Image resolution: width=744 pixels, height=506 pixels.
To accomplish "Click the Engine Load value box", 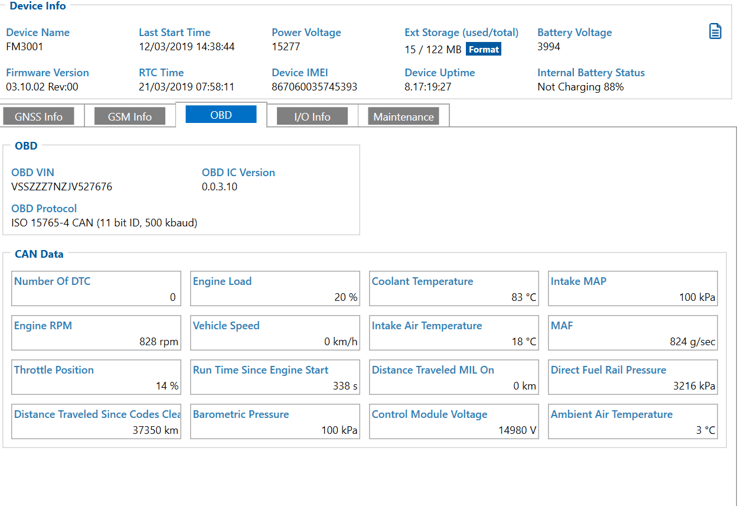I will 275,289.
